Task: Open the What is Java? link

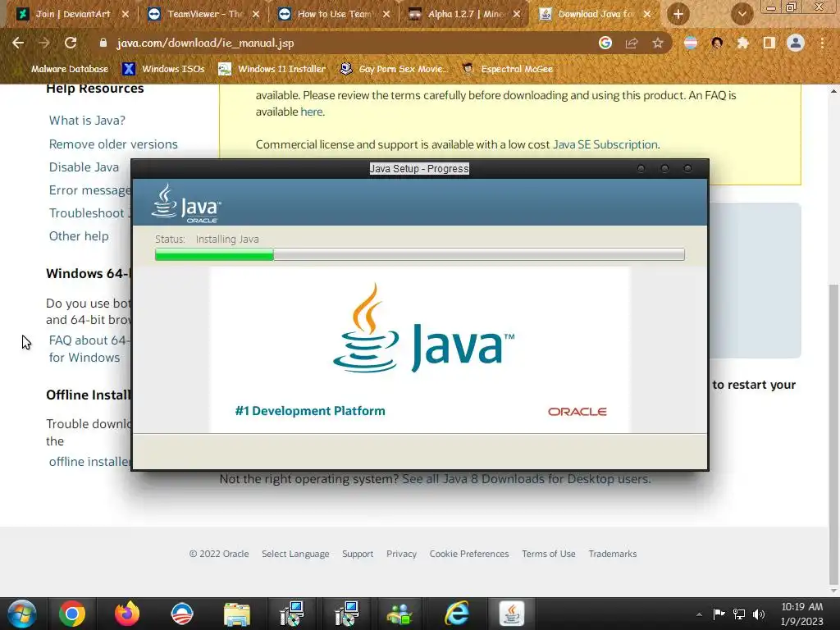Action: 87,120
